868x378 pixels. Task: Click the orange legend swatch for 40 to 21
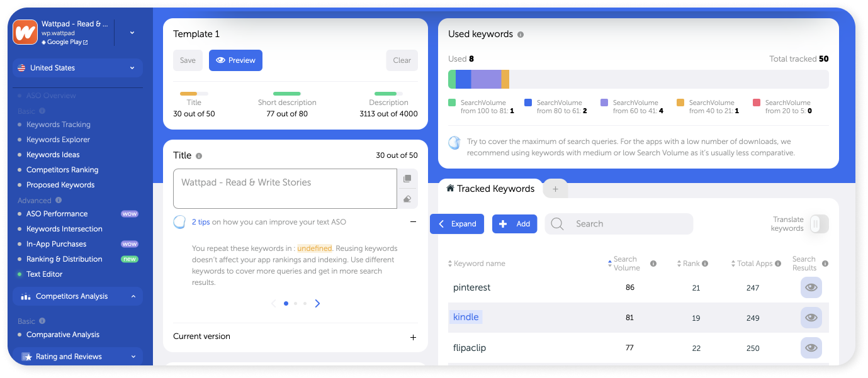click(680, 103)
